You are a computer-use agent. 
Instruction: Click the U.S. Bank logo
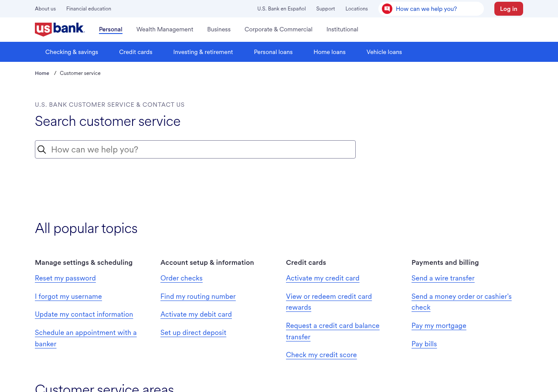pyautogui.click(x=59, y=29)
